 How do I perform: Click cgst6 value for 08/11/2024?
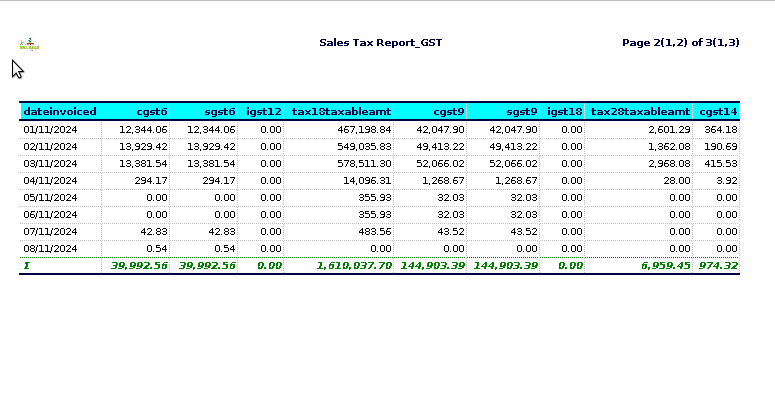pyautogui.click(x=157, y=249)
